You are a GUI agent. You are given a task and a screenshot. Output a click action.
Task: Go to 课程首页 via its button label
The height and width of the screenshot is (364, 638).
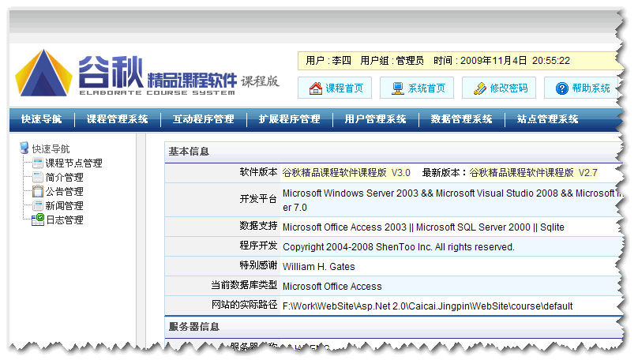[344, 88]
